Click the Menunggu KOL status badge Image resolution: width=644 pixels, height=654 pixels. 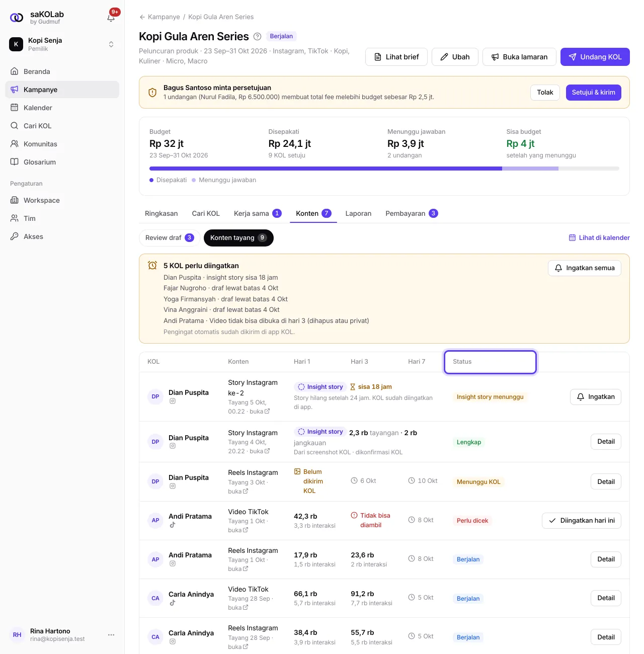click(x=478, y=482)
